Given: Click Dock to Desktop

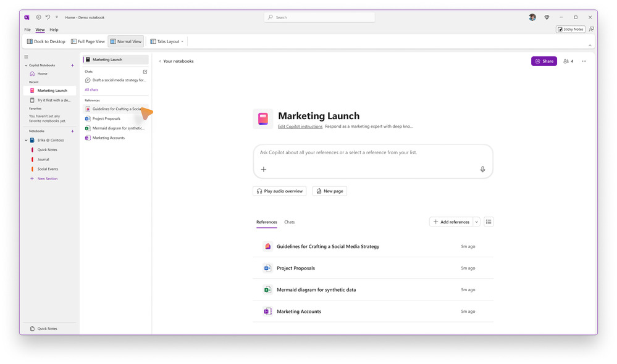Looking at the screenshot, I should [46, 41].
